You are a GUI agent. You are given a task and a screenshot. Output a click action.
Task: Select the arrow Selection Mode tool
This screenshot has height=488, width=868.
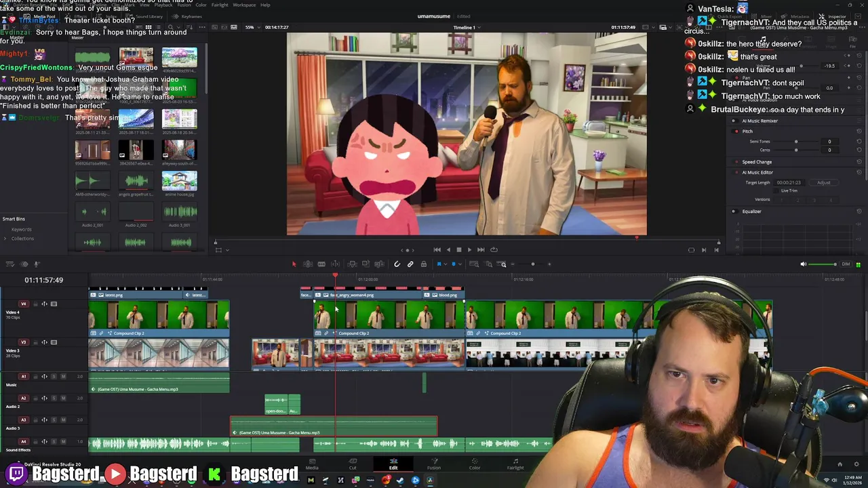coord(294,264)
